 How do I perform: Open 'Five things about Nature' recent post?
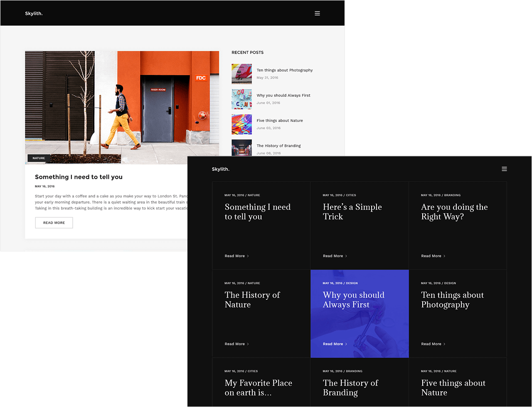280,121
